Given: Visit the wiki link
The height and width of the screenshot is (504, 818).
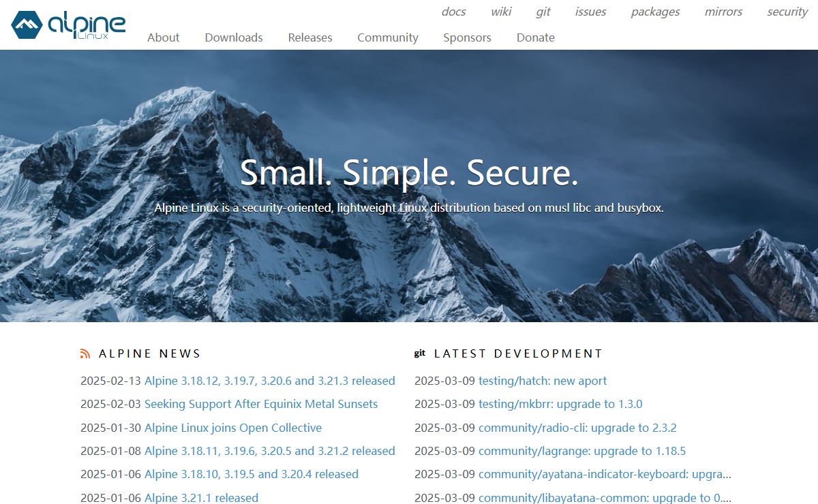Looking at the screenshot, I should click(501, 12).
